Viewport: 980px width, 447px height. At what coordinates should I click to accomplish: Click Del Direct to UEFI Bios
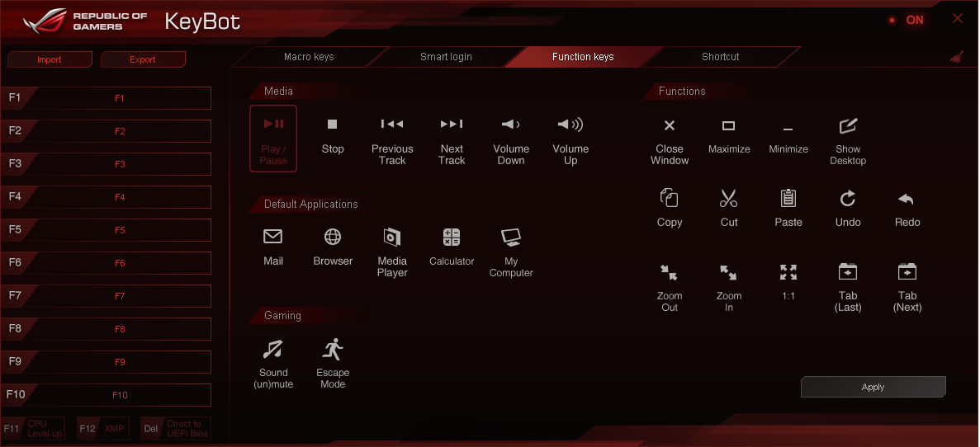(176, 428)
